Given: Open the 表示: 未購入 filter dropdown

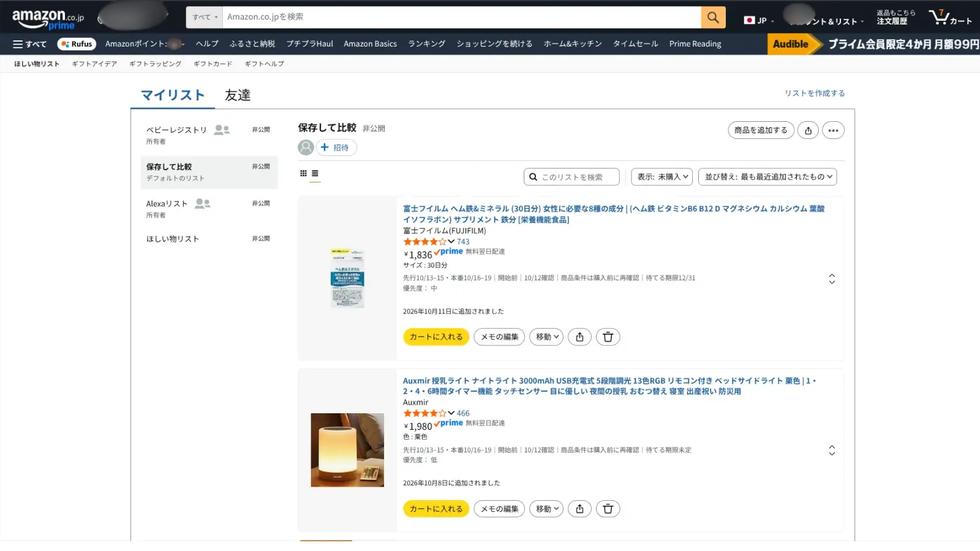Looking at the screenshot, I should 662,177.
